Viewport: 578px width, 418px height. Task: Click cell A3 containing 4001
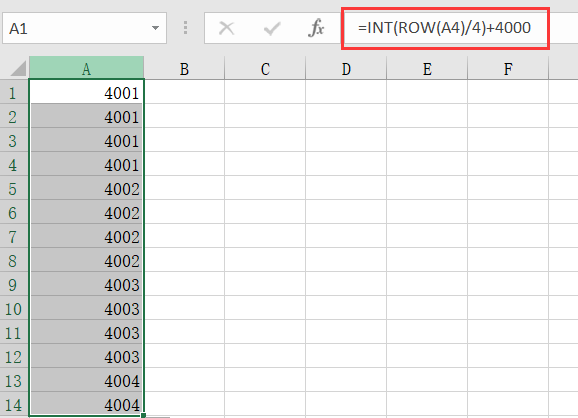tap(86, 140)
